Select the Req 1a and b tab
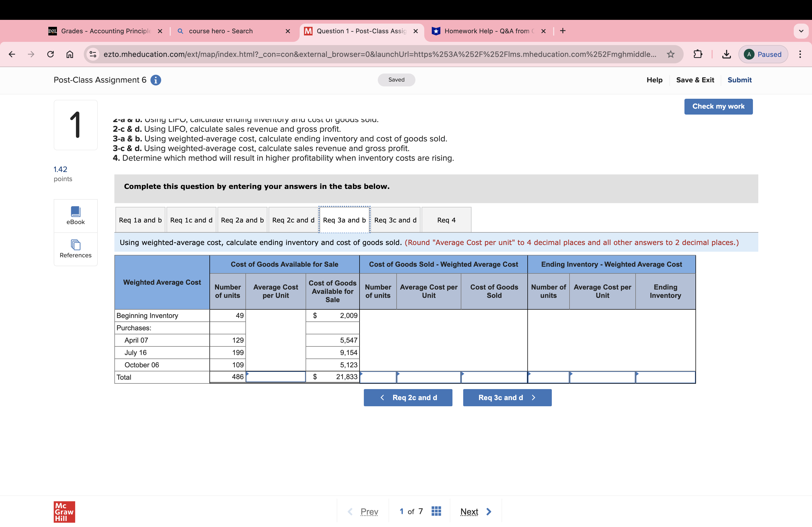The width and height of the screenshot is (812, 527). click(140, 220)
